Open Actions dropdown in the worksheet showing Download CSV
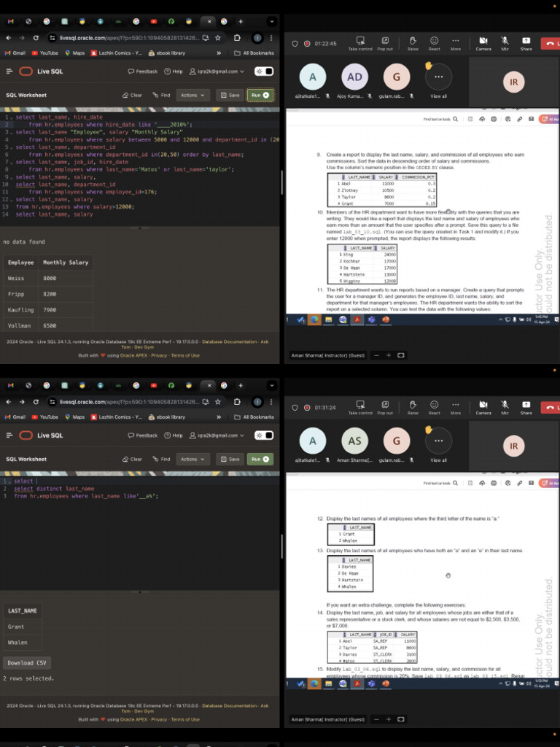 (192, 459)
